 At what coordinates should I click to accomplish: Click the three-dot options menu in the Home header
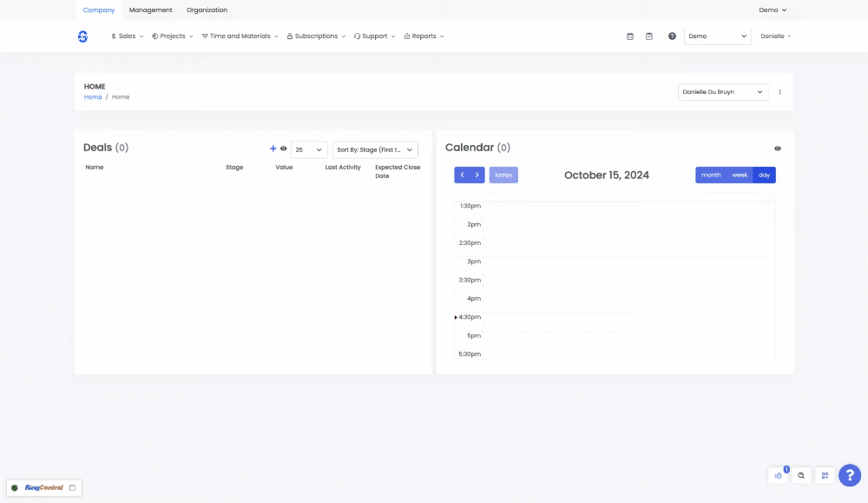tap(779, 92)
